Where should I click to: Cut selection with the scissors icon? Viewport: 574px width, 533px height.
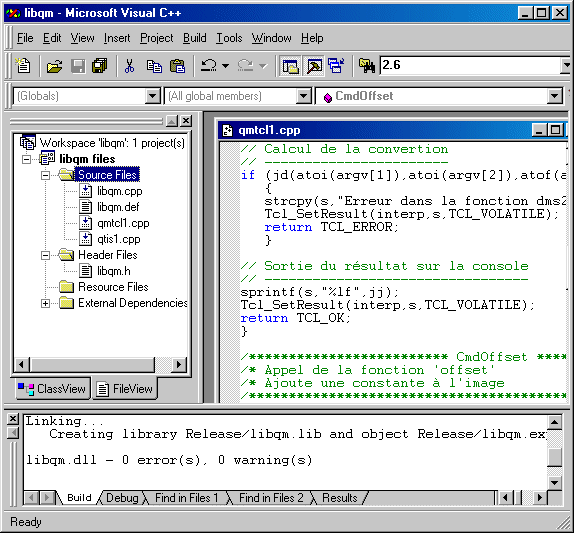[x=129, y=66]
